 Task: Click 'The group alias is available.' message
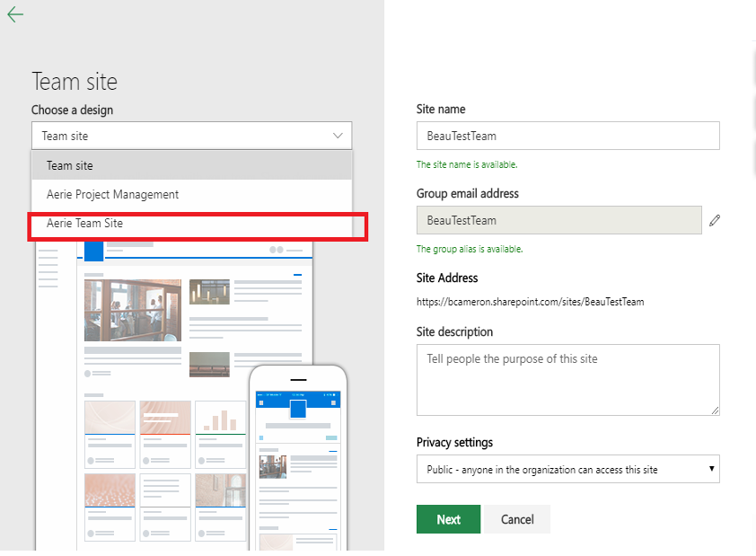tap(470, 249)
